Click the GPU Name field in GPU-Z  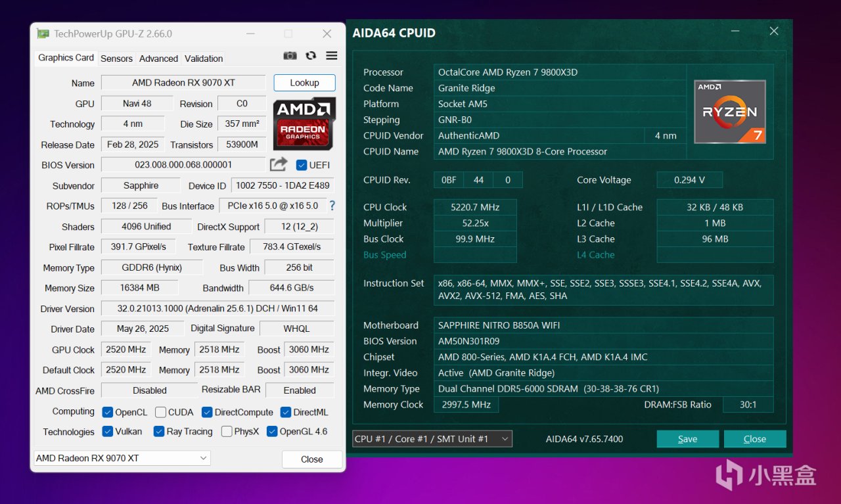coord(183,83)
